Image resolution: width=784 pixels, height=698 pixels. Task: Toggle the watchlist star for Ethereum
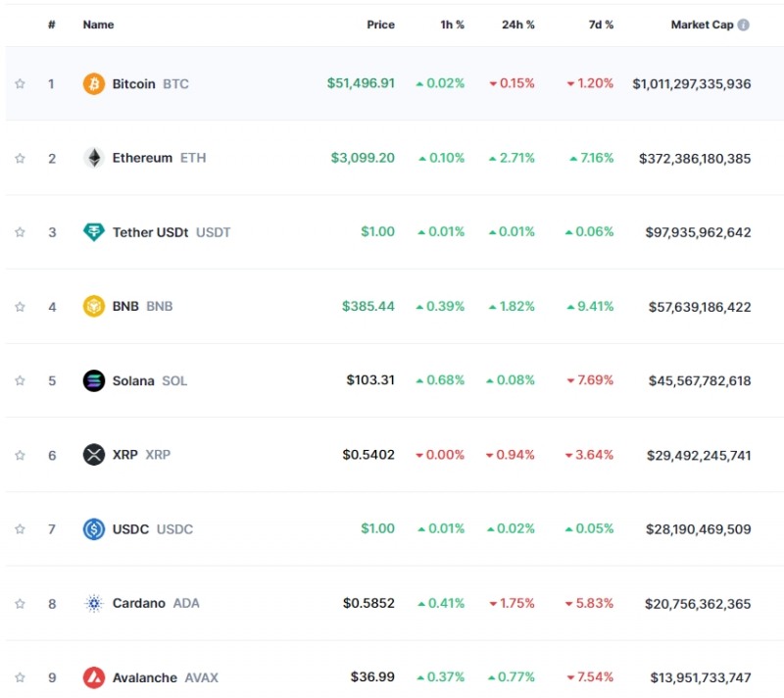tap(20, 158)
